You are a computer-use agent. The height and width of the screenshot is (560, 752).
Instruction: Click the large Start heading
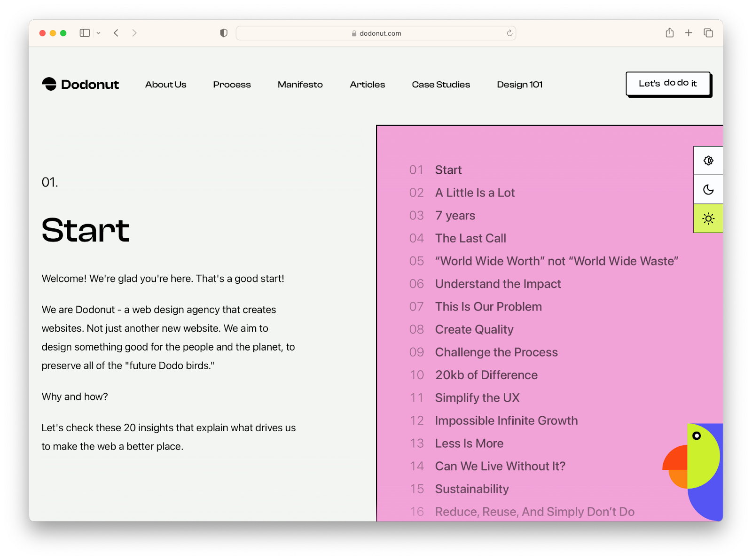coord(86,230)
